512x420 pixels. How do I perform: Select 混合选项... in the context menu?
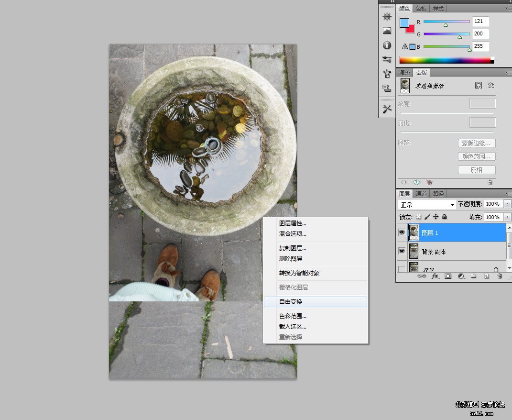tap(293, 234)
